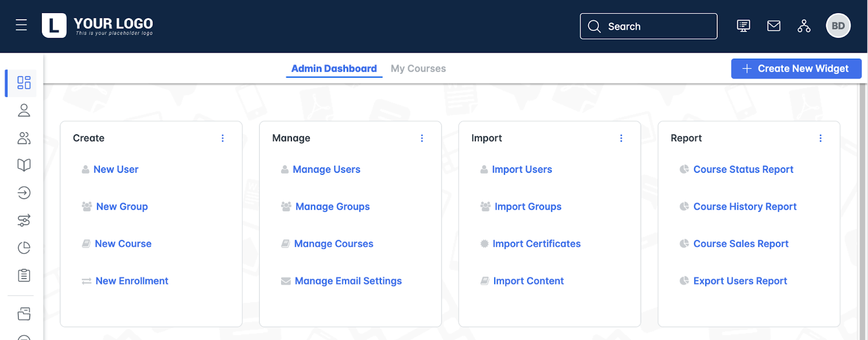The width and height of the screenshot is (868, 340).
Task: Click the vertical scrollbar on the right
Action: coord(862,212)
